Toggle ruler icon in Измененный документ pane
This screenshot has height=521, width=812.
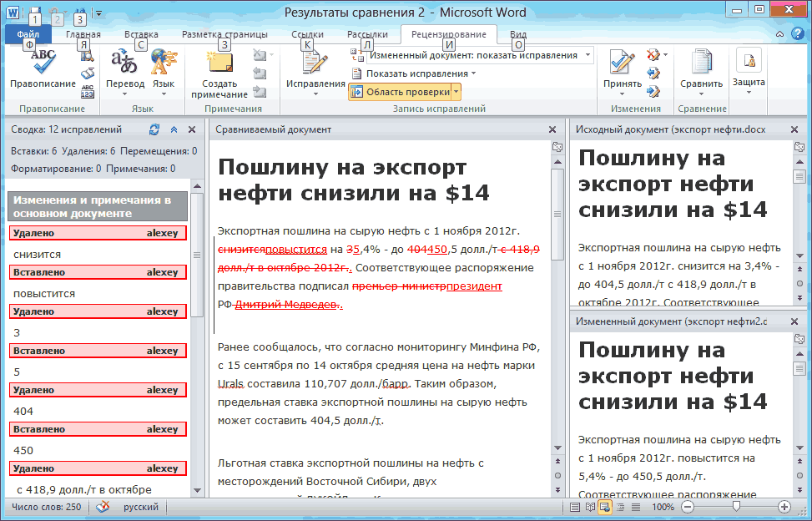pos(799,339)
